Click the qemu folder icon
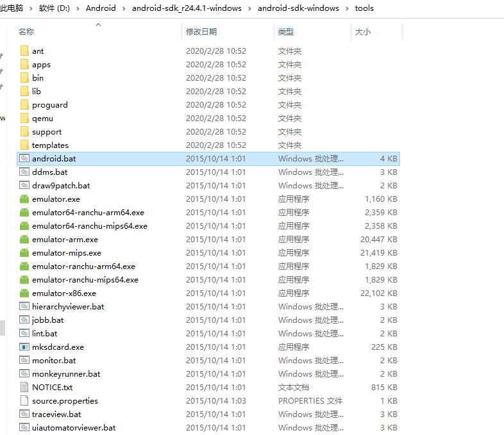 [24, 118]
